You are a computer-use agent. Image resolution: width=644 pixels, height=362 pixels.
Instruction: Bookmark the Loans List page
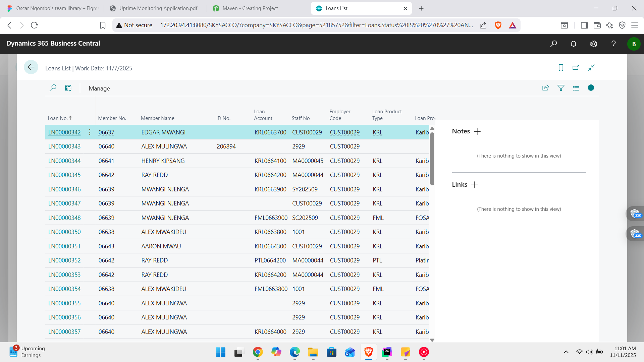[561, 67]
